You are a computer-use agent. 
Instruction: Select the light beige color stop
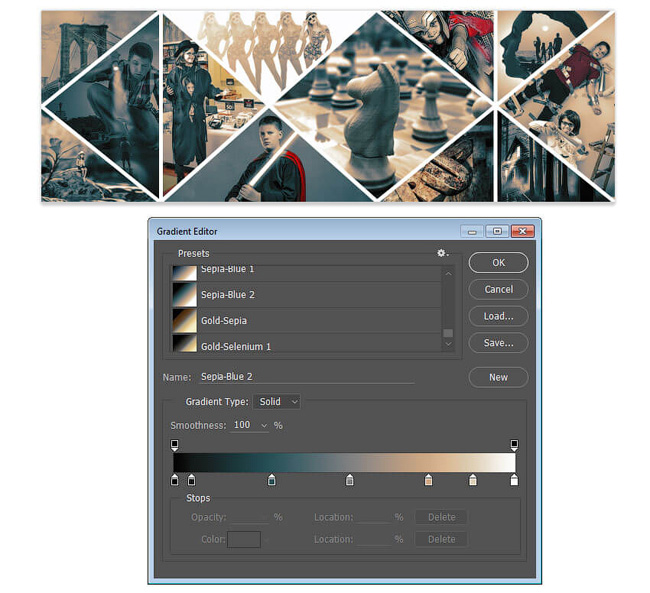pyautogui.click(x=473, y=479)
